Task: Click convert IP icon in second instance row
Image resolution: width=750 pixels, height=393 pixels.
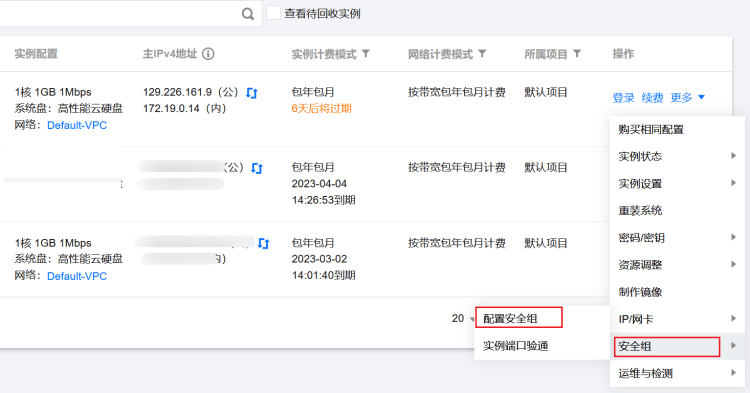Action: [x=257, y=168]
